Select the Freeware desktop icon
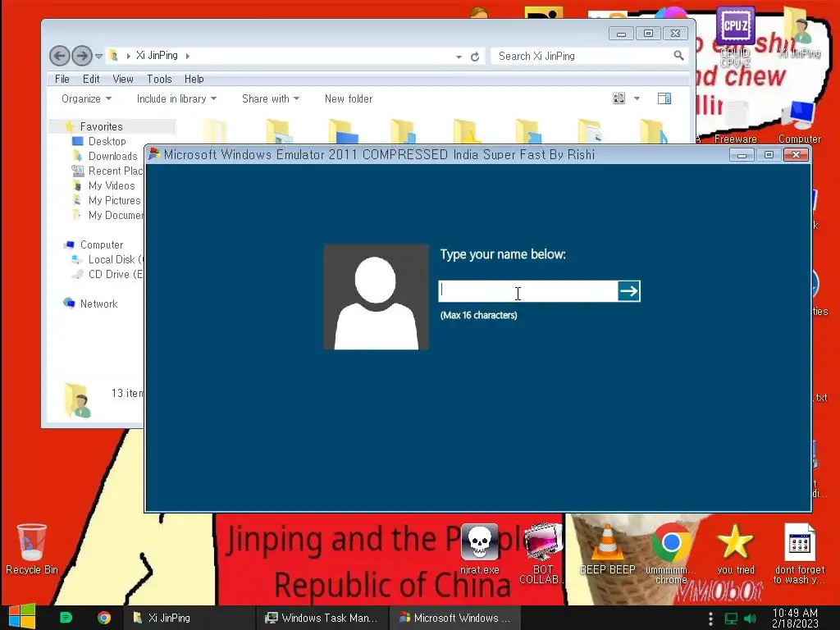 pyautogui.click(x=736, y=122)
